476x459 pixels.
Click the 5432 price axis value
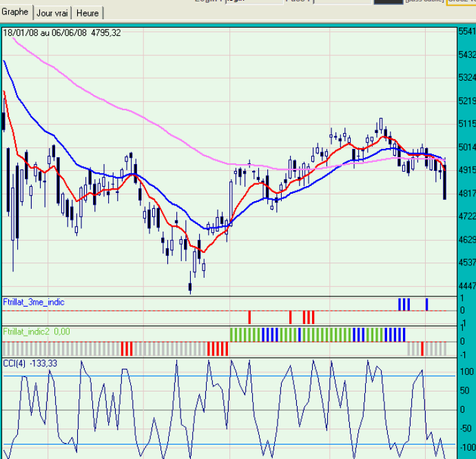pyautogui.click(x=467, y=54)
